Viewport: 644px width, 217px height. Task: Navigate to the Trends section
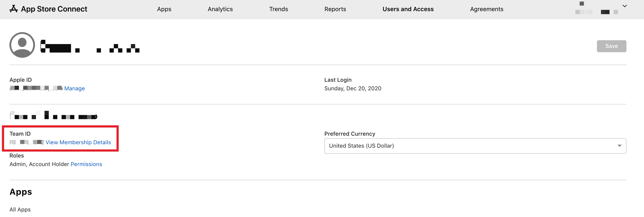click(x=279, y=9)
